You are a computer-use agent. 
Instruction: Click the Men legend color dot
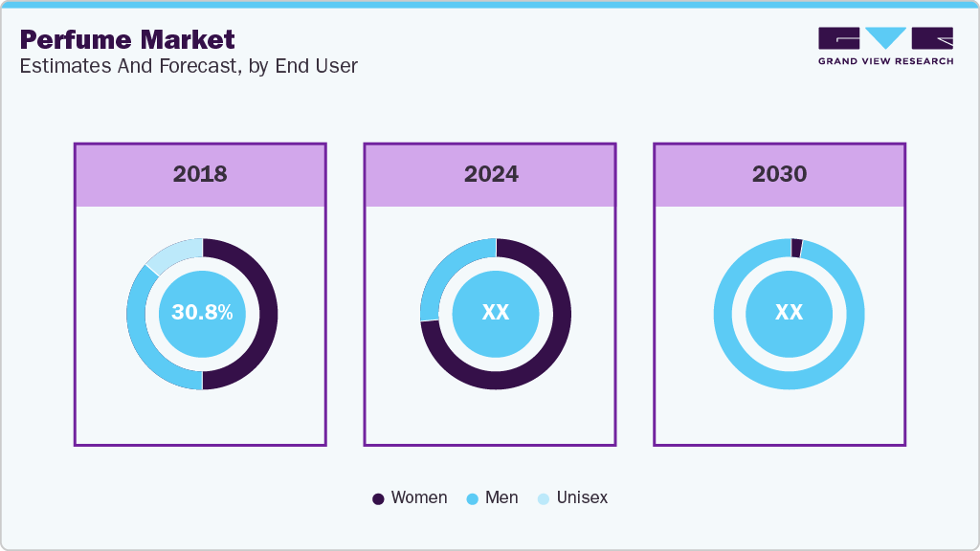(x=472, y=498)
